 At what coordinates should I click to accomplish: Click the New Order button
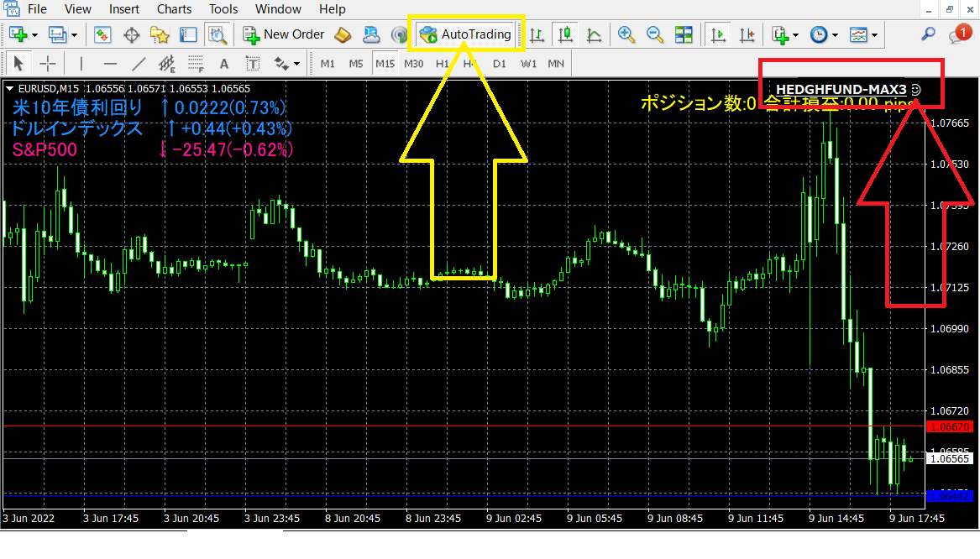285,34
